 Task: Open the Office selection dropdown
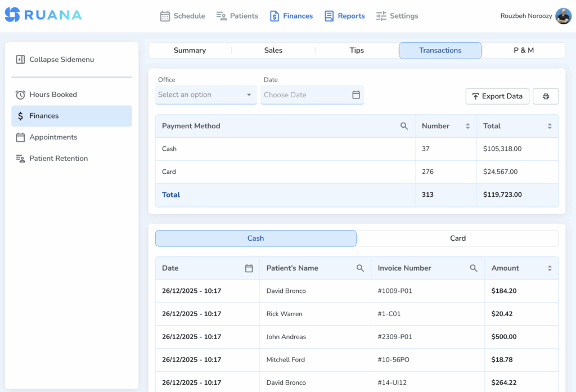tap(205, 94)
